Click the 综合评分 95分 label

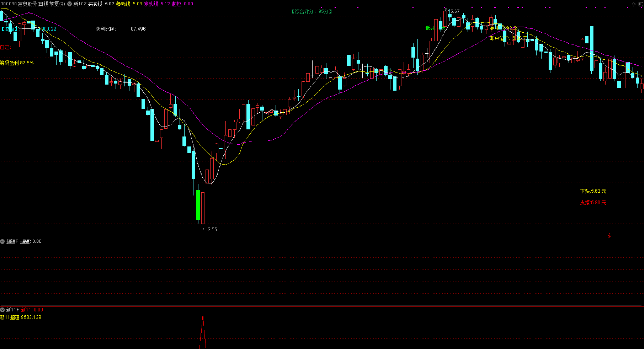[312, 11]
